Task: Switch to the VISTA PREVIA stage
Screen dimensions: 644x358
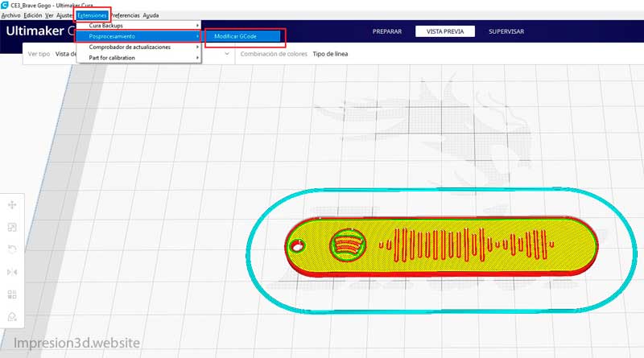Action: click(445, 31)
